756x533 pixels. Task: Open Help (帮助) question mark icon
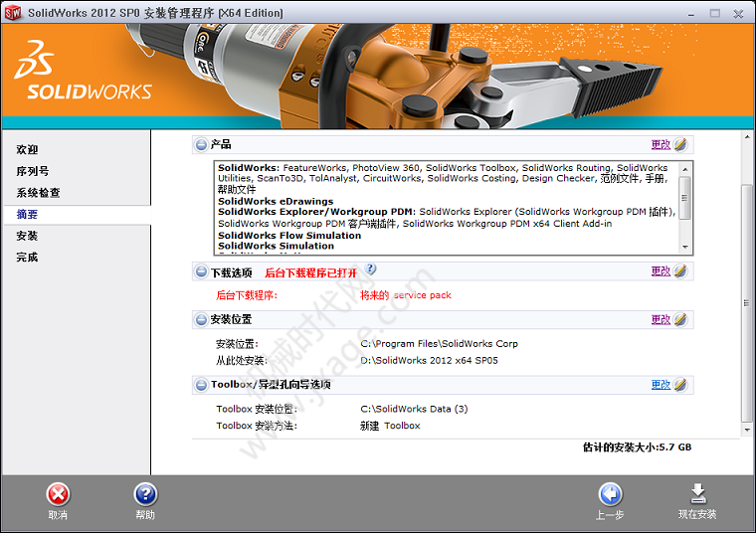(x=145, y=495)
